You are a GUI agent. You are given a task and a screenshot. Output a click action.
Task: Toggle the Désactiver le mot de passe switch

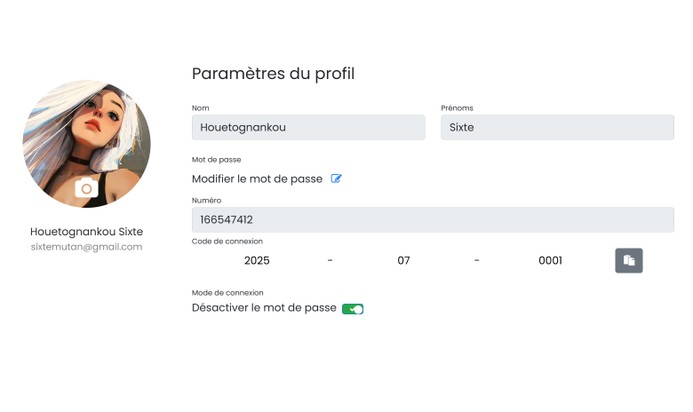[352, 309]
